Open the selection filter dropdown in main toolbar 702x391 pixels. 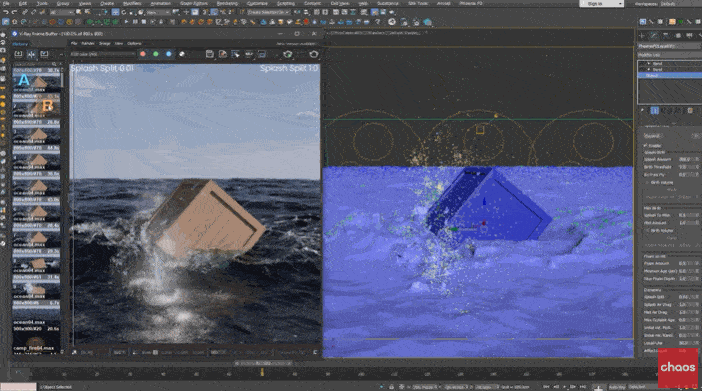tap(61, 12)
